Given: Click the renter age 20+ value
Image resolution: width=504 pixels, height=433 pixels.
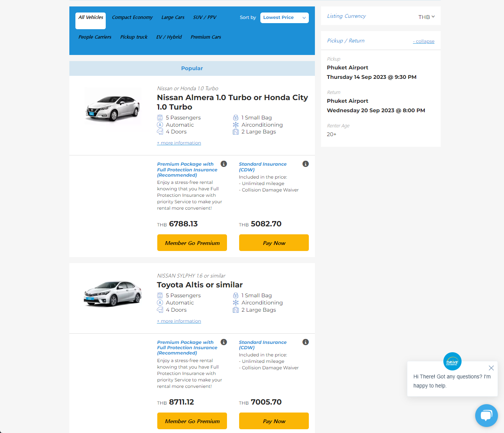Looking at the screenshot, I should [x=332, y=134].
